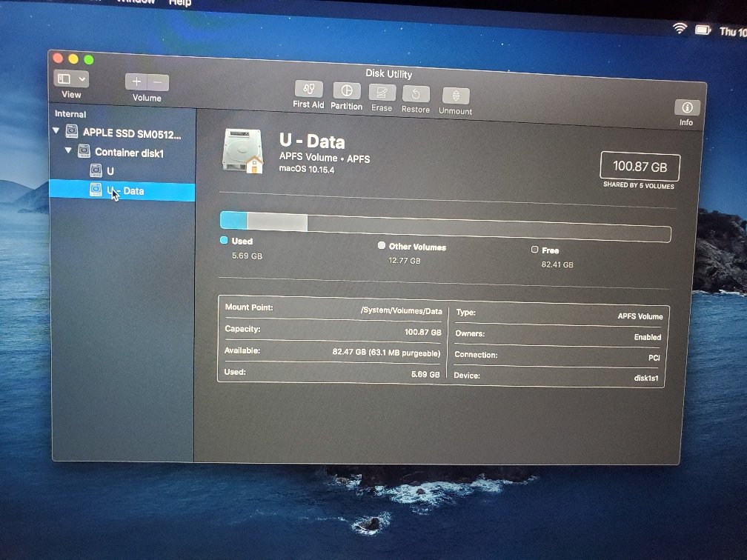
Task: Click the Free legend swatch
Action: click(534, 250)
